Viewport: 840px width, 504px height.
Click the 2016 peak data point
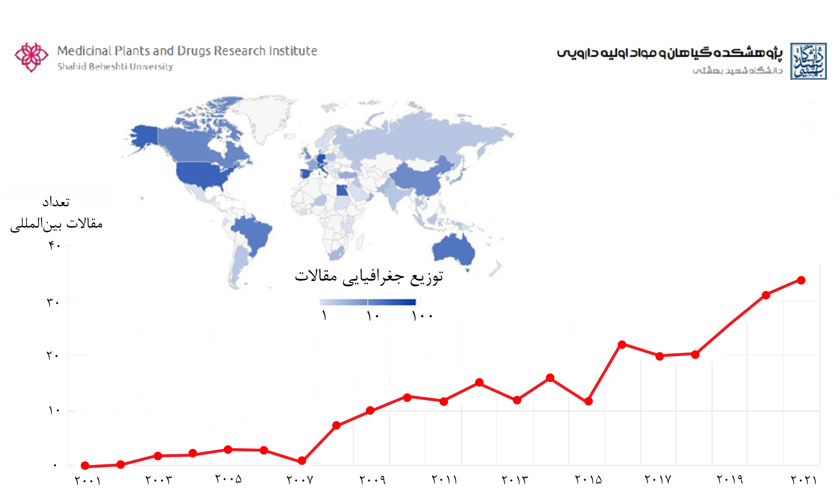622,344
